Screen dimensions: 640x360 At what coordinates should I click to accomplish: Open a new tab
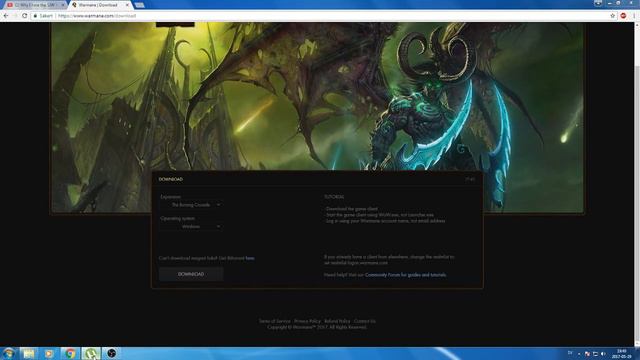140,5
